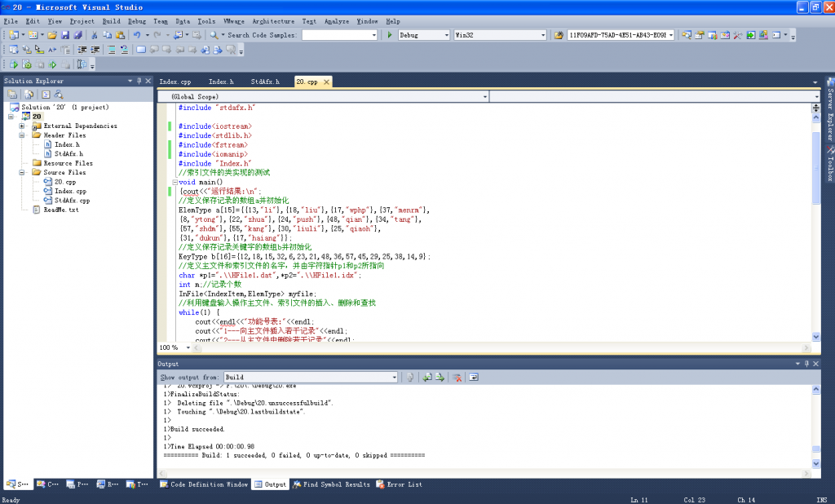Screen dimensions: 835x504
Task: Toggle auto-hide pin on Solution Explorer
Action: [x=138, y=81]
